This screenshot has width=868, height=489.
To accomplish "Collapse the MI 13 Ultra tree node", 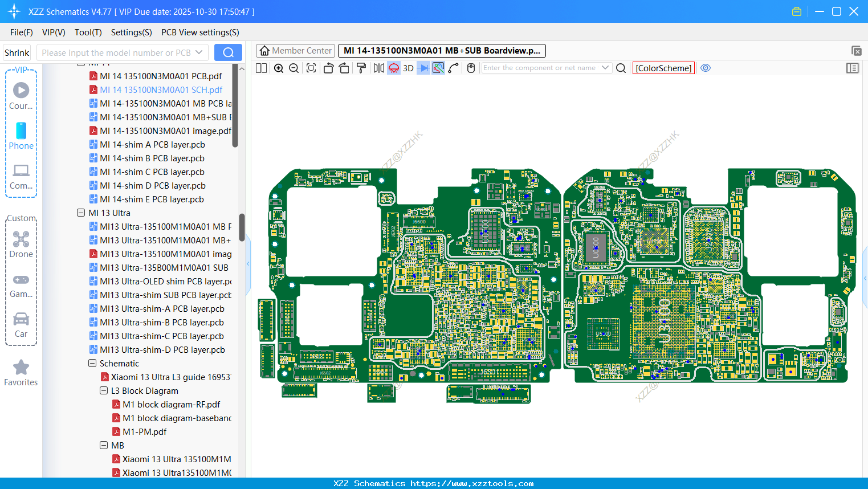I will [x=81, y=213].
